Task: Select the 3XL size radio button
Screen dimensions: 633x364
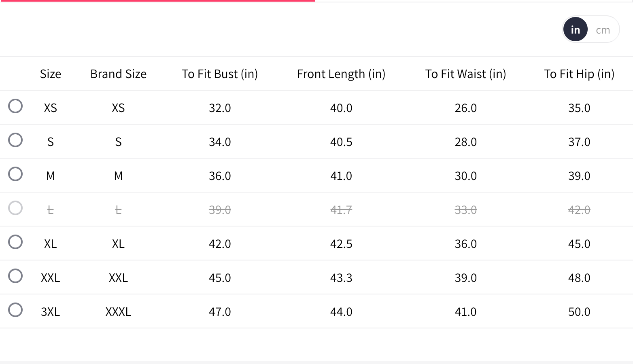Action: pos(15,310)
